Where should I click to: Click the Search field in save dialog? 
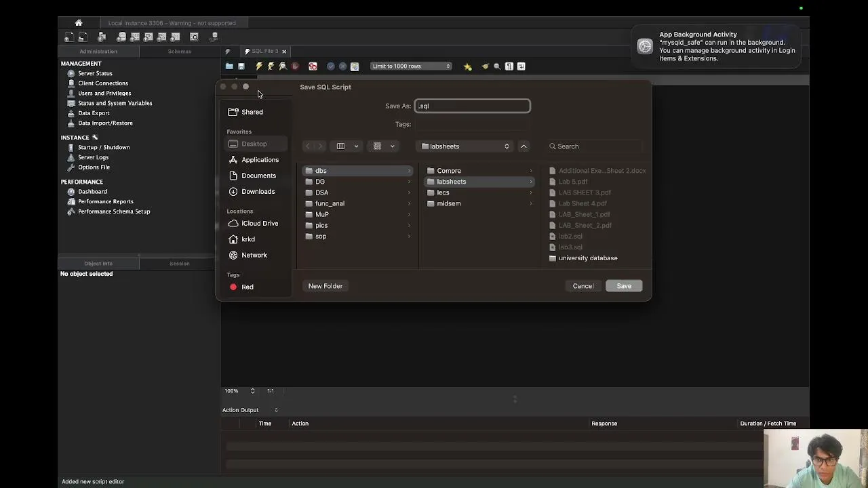pos(594,146)
